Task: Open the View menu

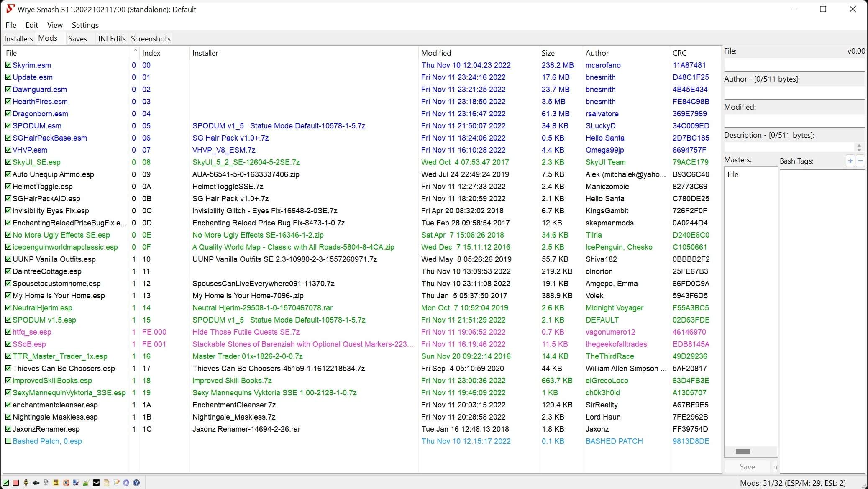Action: click(x=55, y=25)
